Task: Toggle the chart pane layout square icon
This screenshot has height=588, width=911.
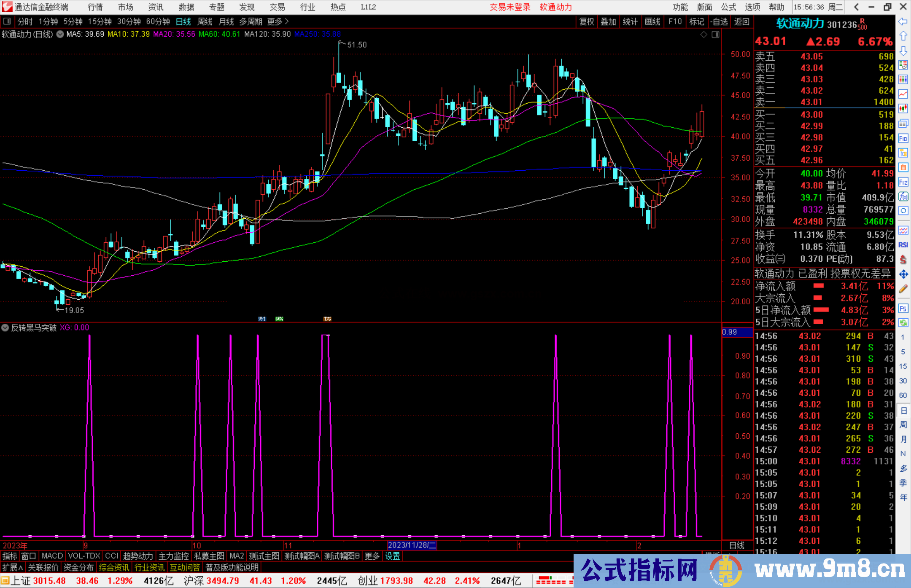Action: 715,35
